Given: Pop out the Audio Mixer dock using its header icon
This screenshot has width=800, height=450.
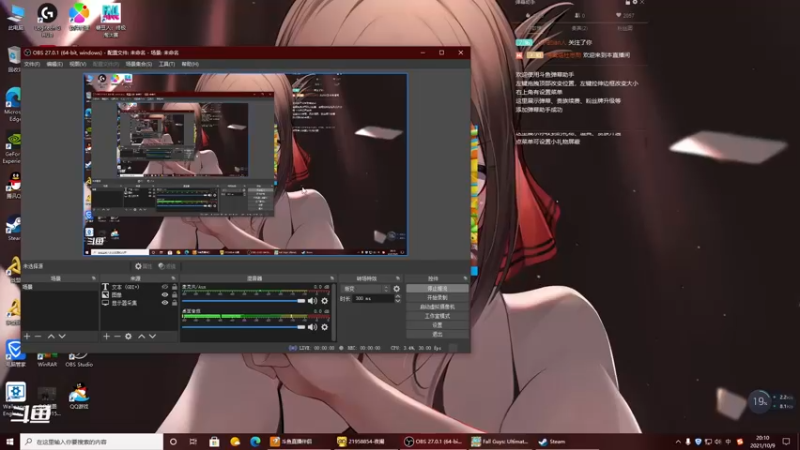Looking at the screenshot, I should coord(332,279).
